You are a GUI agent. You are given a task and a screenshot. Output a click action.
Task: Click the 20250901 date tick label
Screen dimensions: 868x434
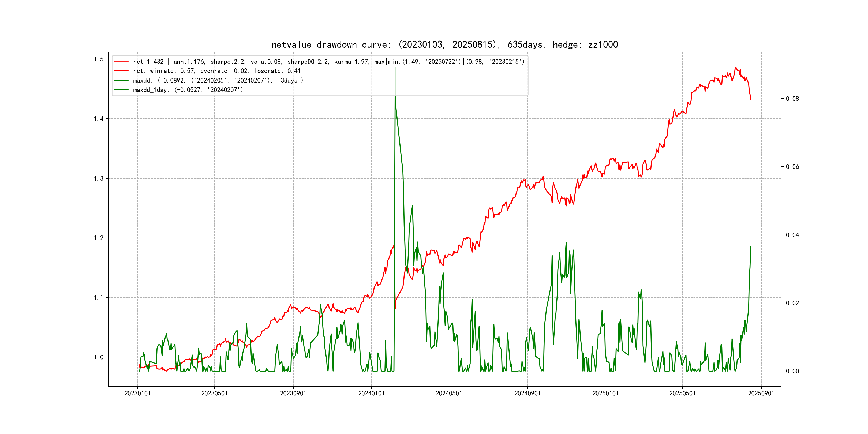(761, 394)
